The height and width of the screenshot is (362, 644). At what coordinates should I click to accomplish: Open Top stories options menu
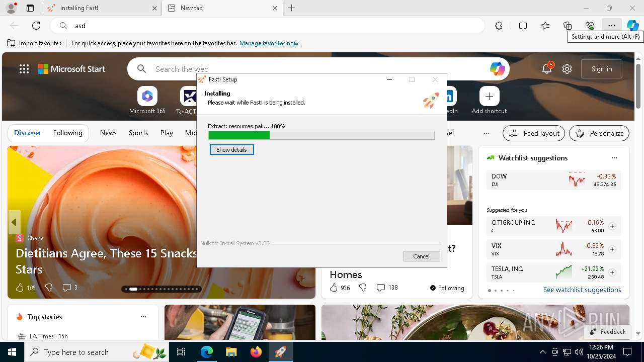(143, 317)
